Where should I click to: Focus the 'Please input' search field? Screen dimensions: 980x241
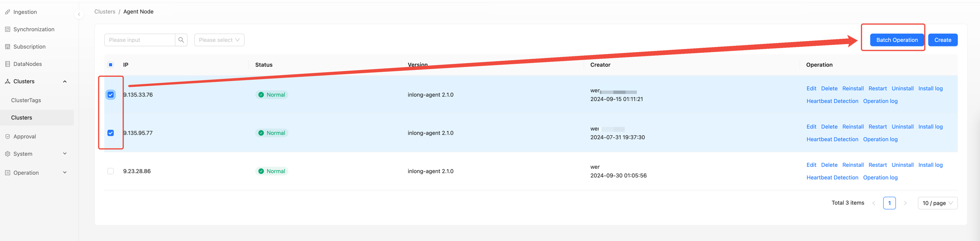click(x=140, y=40)
